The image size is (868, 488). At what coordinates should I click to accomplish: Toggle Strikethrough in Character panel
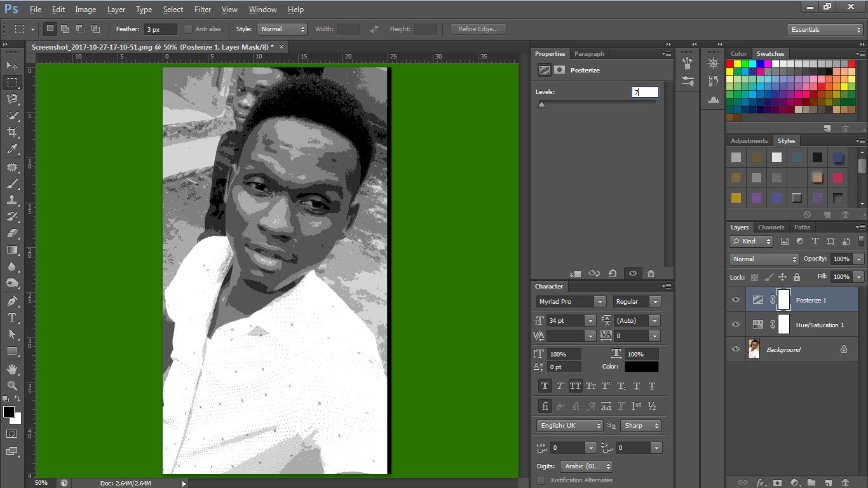(x=652, y=386)
